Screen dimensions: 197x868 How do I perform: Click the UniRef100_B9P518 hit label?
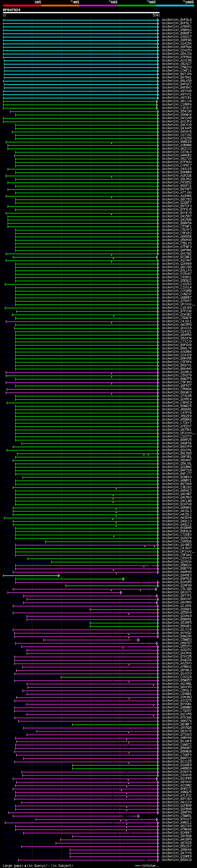[176, 579]
